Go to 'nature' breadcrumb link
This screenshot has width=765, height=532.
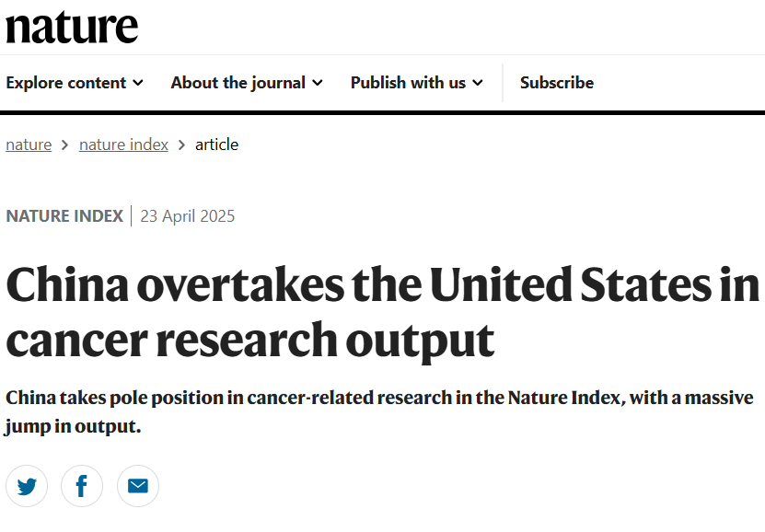pos(29,145)
